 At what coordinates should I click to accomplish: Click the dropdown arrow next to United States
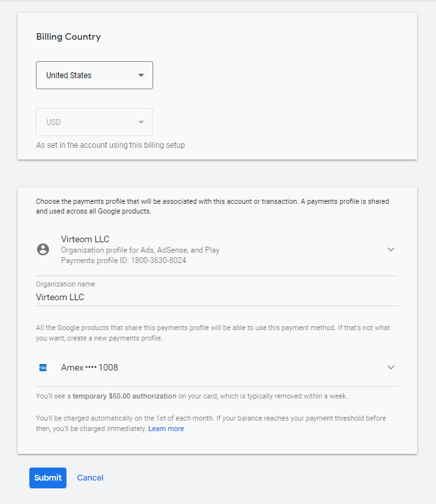[x=141, y=76]
